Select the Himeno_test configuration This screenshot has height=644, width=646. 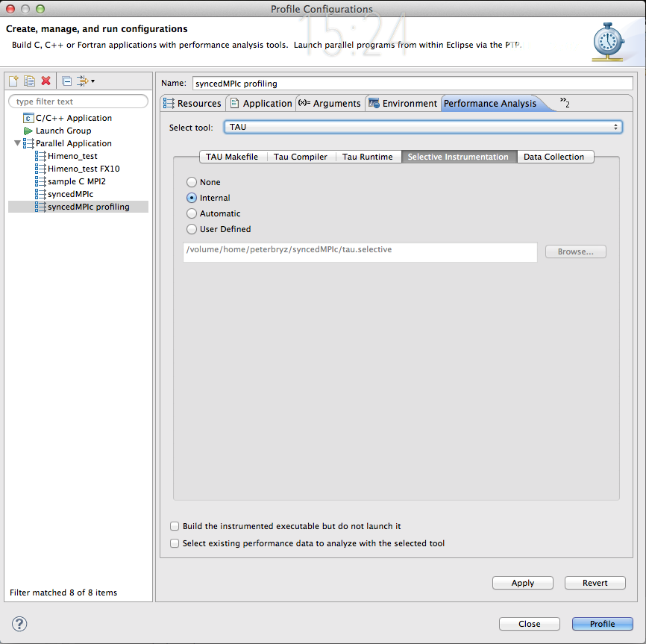(72, 156)
